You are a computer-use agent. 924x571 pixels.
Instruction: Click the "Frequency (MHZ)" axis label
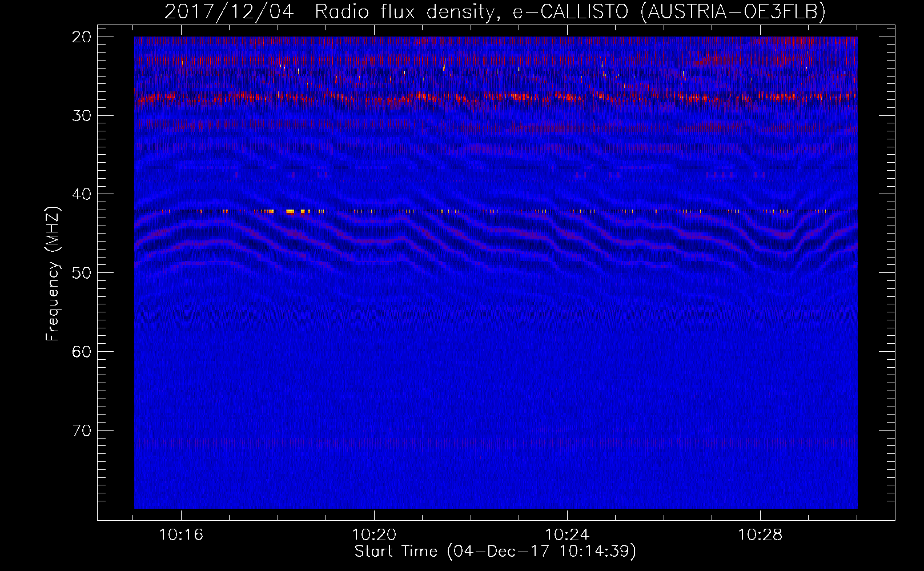click(53, 274)
